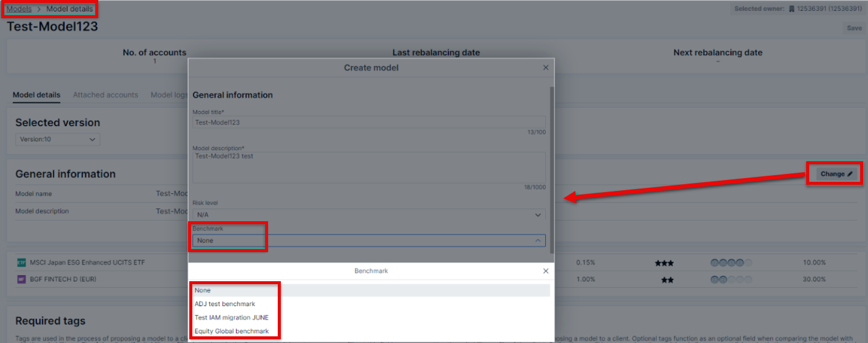Click the sustainability globes for MSCI Japan
Screen dimensions: 868x343
(x=730, y=263)
